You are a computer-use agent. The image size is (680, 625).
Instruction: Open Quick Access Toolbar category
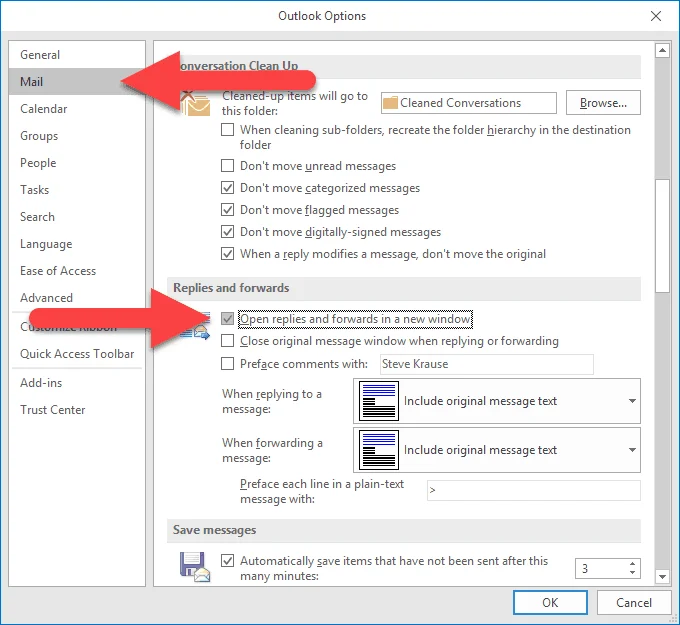pyautogui.click(x=77, y=353)
